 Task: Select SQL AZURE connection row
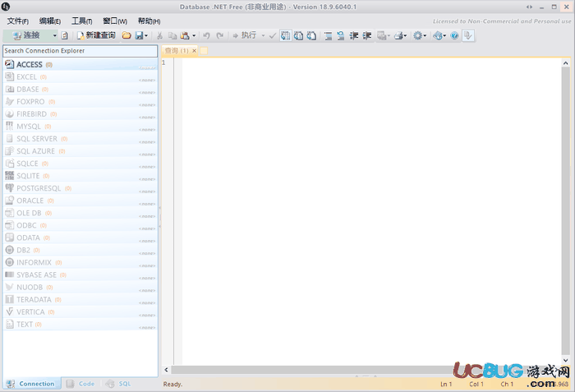[80, 151]
